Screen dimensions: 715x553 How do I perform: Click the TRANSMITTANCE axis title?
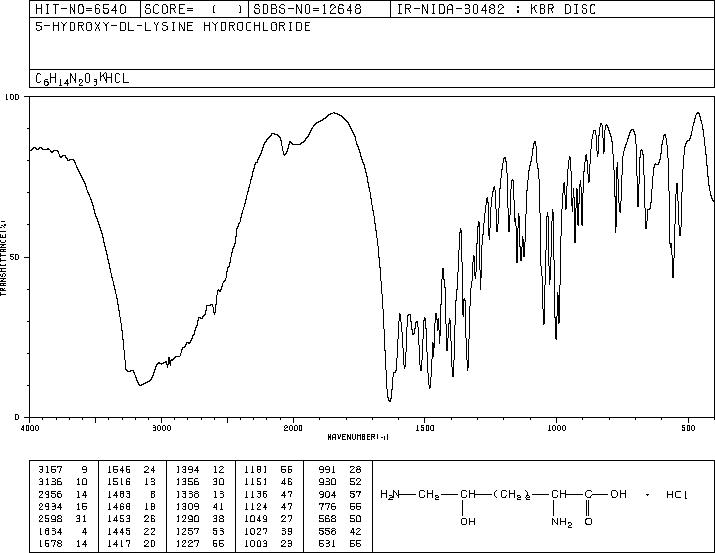[x=3, y=258]
